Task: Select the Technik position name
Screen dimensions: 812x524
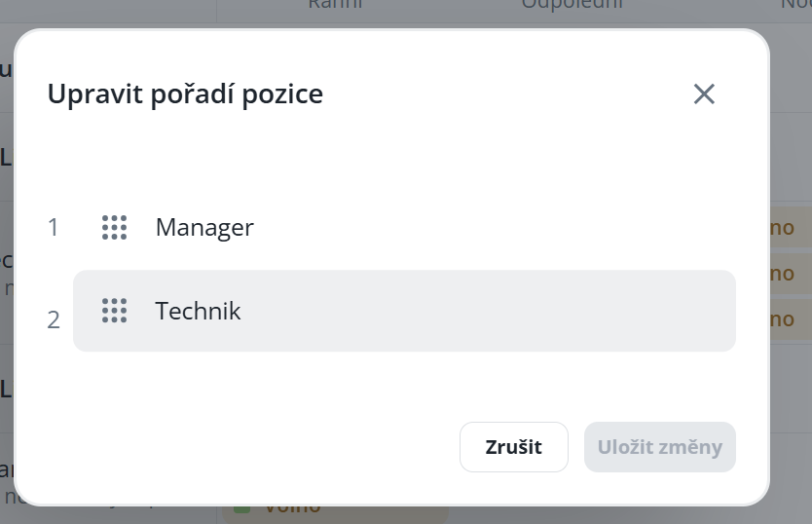Action: tap(198, 311)
